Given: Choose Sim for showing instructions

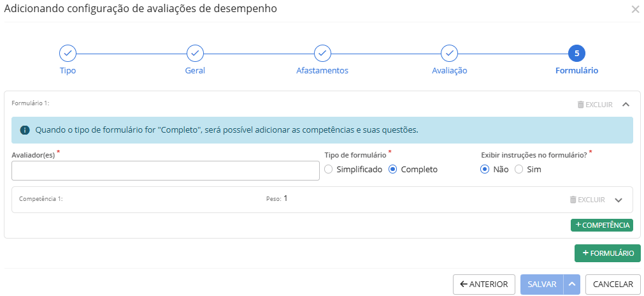Looking at the screenshot, I should click(519, 170).
